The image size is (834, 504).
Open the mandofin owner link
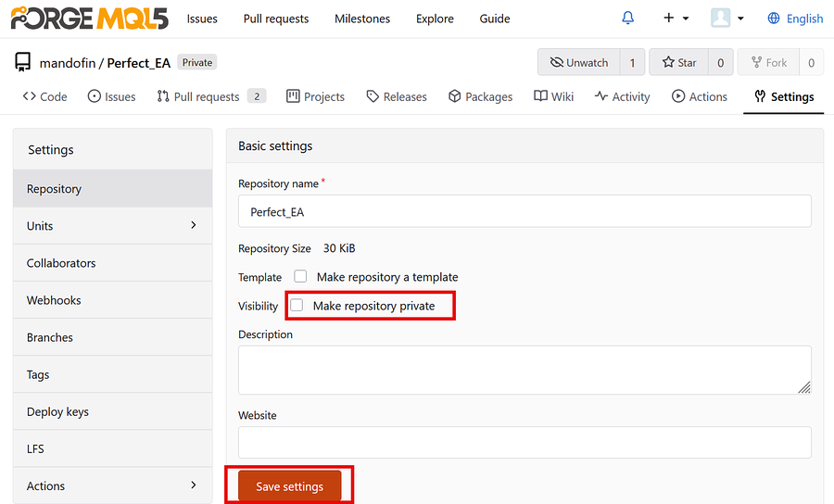[x=67, y=63]
